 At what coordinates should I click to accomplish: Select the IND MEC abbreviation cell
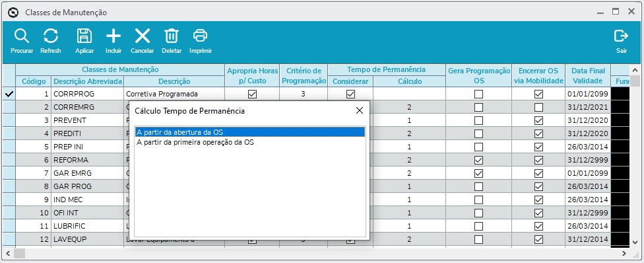click(88, 200)
